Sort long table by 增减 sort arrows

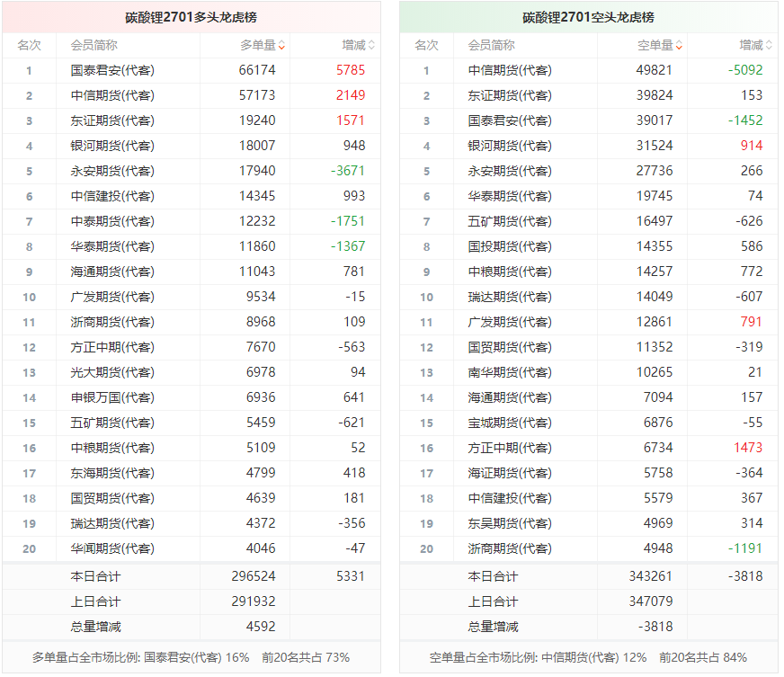click(x=371, y=46)
